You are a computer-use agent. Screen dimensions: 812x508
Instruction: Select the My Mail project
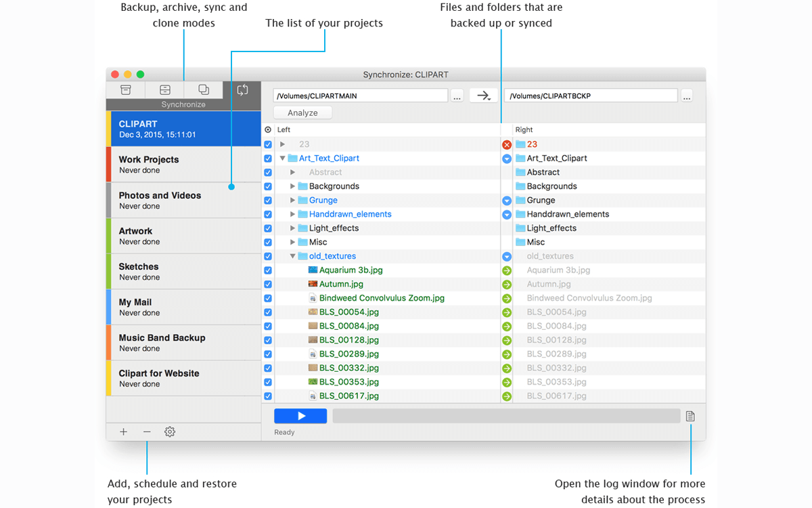[x=184, y=307]
